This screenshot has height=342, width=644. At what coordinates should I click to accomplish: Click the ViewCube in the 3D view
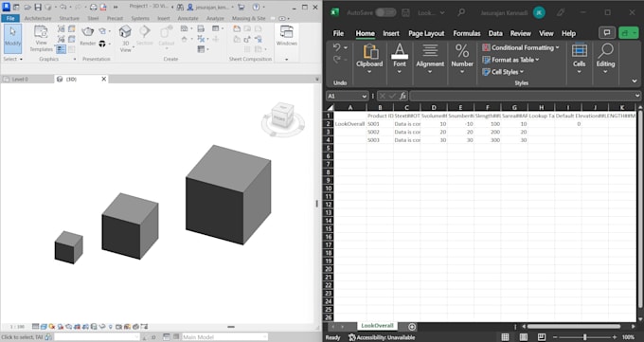(x=283, y=117)
